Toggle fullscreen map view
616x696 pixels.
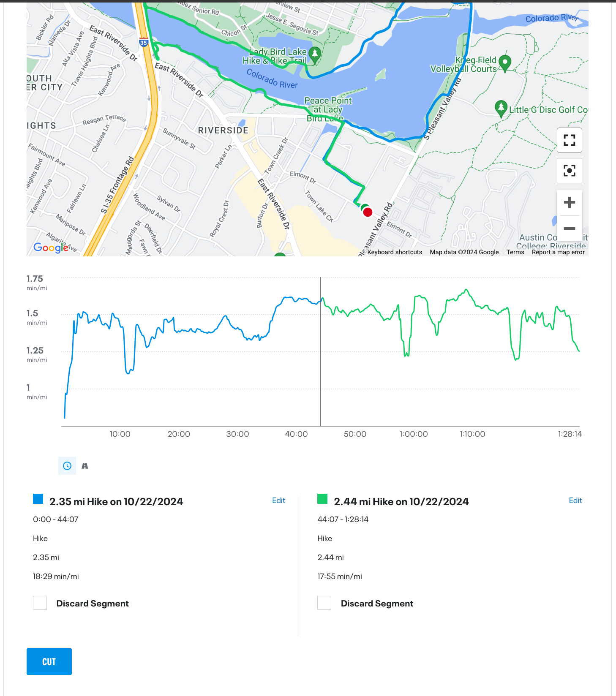tap(569, 140)
